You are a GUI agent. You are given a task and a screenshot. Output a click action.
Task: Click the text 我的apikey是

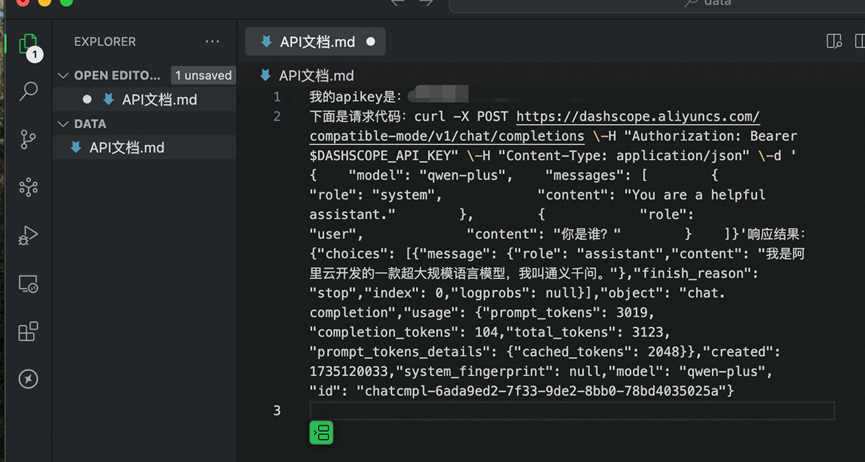click(356, 97)
